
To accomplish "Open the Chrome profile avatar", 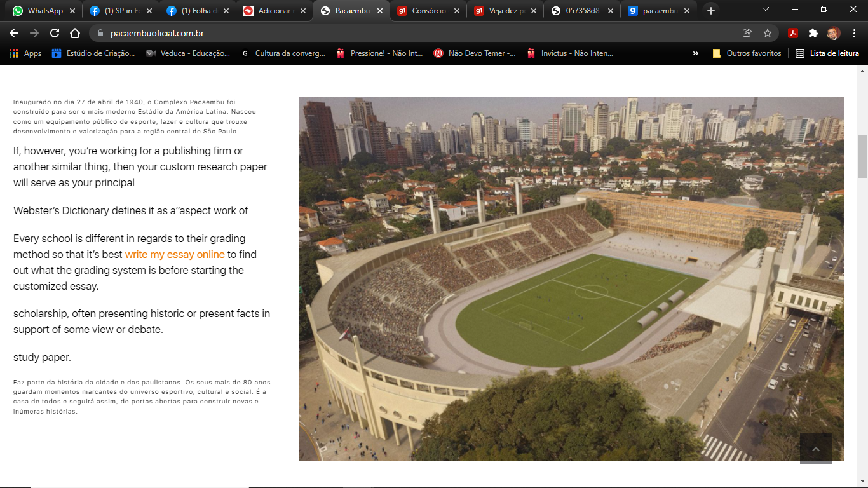I will [833, 33].
